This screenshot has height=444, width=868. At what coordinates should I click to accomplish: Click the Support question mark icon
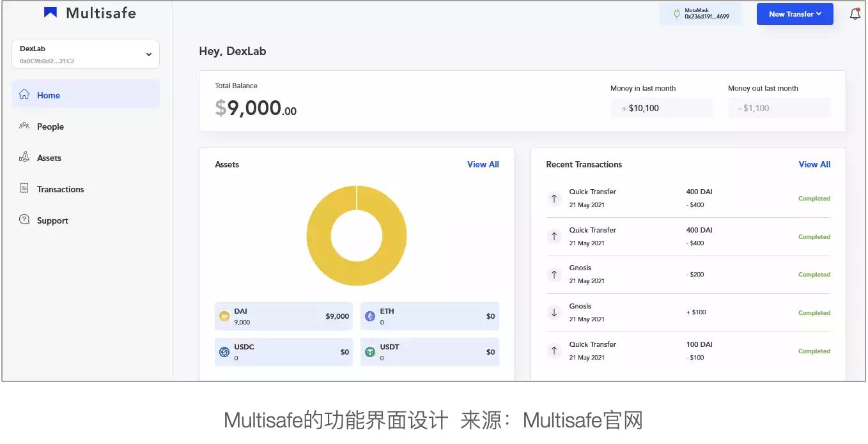click(24, 220)
